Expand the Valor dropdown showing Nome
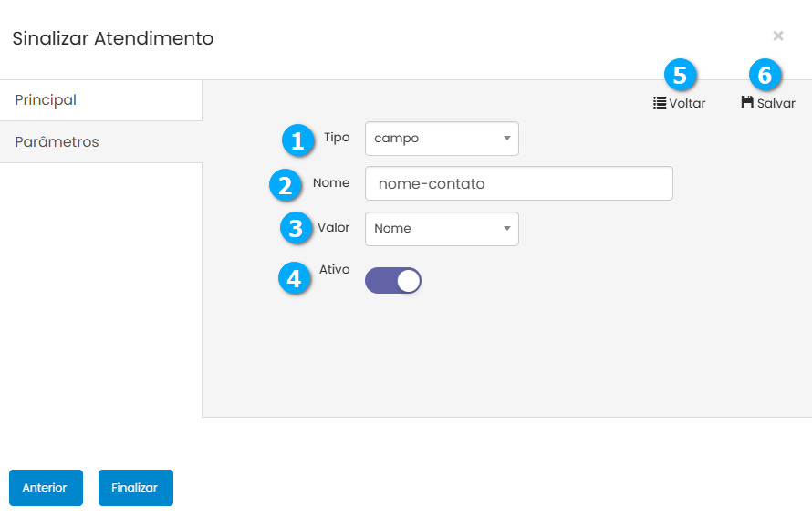 point(442,229)
